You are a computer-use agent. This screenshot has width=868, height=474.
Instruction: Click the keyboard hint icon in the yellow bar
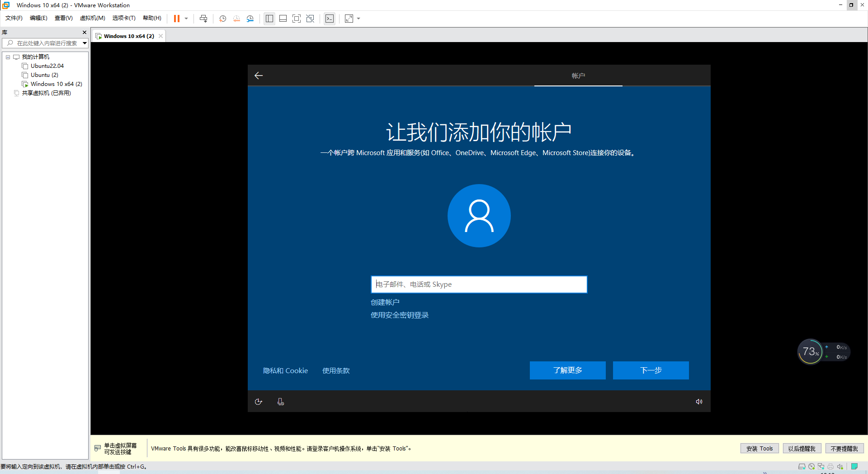pyautogui.click(x=98, y=448)
